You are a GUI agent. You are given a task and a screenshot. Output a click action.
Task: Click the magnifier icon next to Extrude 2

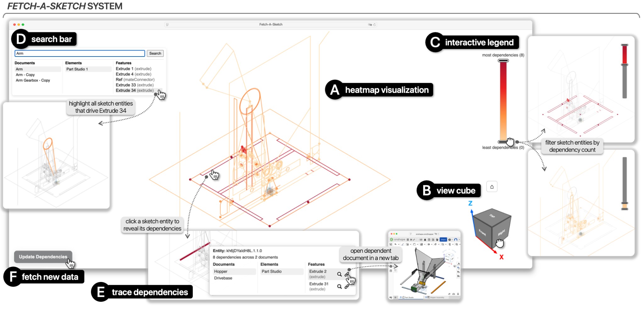(339, 274)
